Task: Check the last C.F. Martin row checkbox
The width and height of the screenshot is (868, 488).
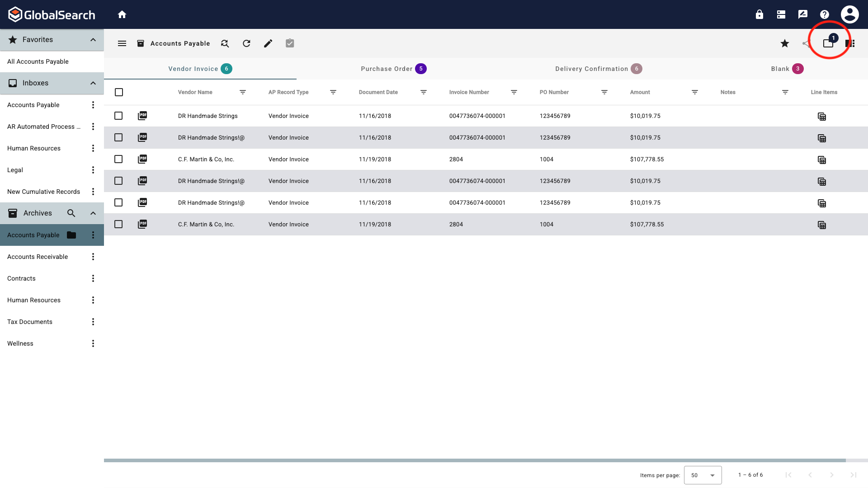Action: pos(118,224)
